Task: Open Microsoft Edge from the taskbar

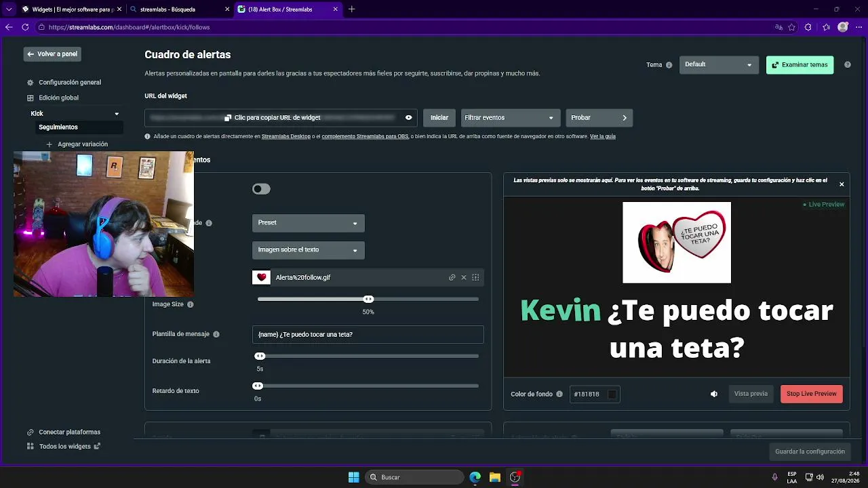Action: pyautogui.click(x=475, y=477)
